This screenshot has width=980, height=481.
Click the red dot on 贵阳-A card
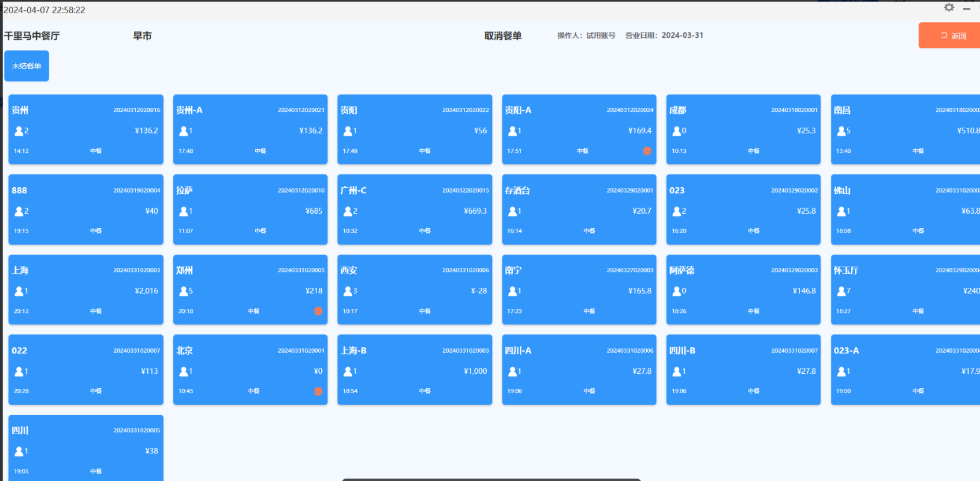647,151
